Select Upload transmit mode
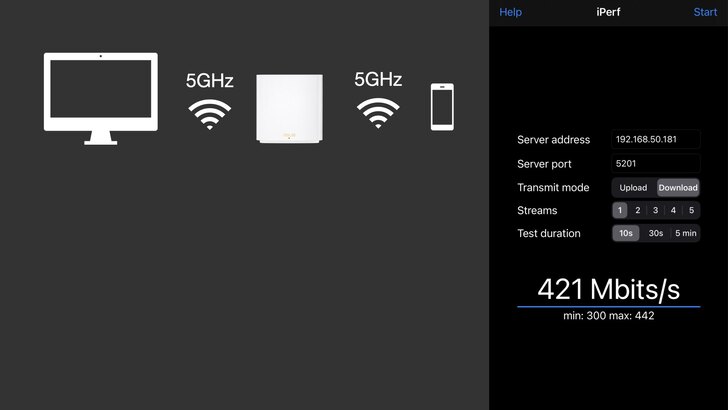 633,188
